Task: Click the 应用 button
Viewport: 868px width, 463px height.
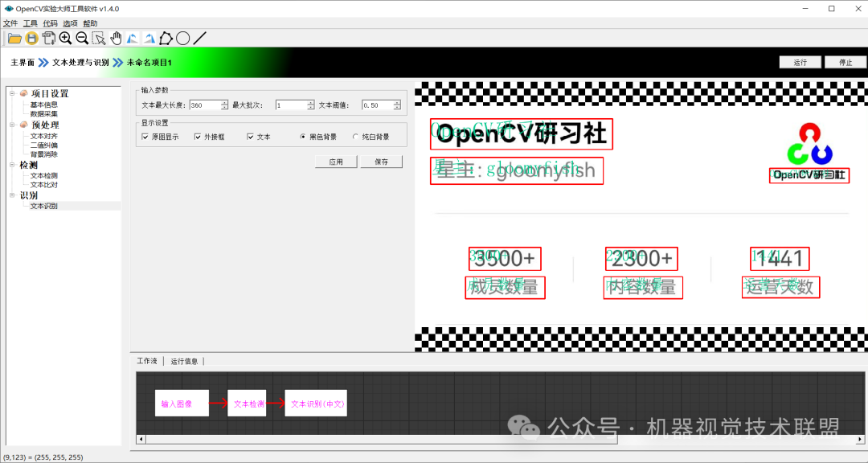Action: click(336, 162)
